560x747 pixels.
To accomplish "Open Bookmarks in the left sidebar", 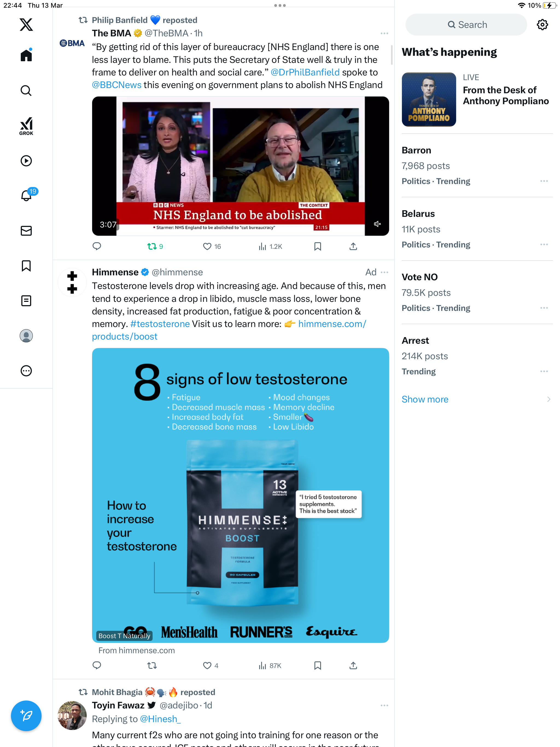I will pyautogui.click(x=26, y=266).
